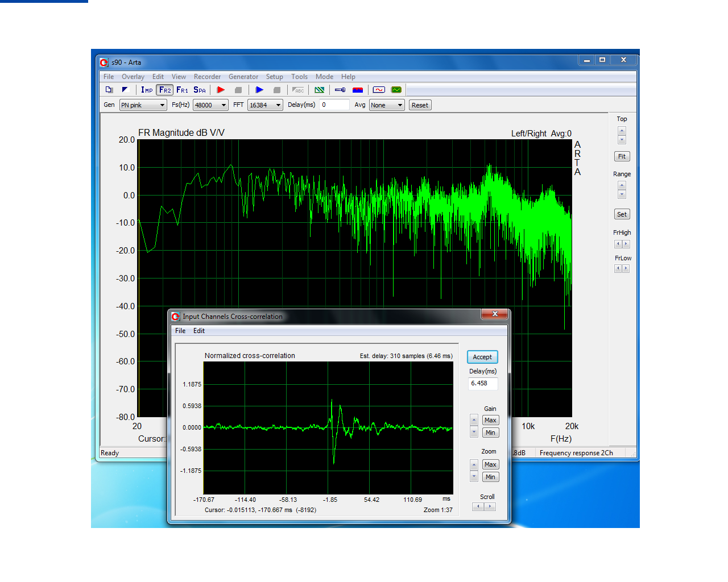This screenshot has height=582, width=728.
Task: Click the Delay(ms) field in Cross-correlation dialog
Action: [x=483, y=384]
